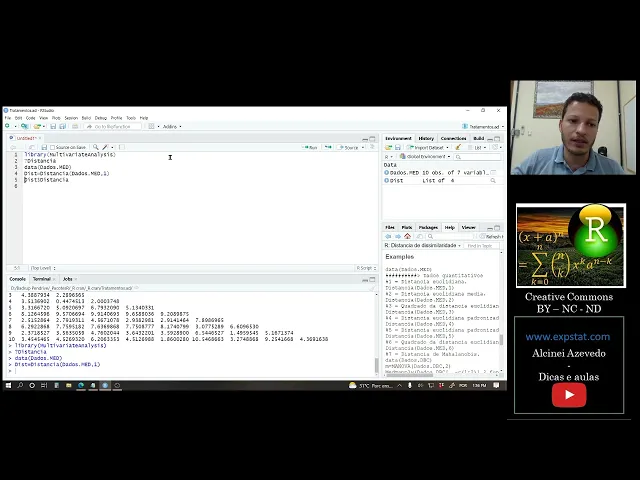Open the List view dropdown
Viewport: 640px width, 480px height.
[x=478, y=147]
